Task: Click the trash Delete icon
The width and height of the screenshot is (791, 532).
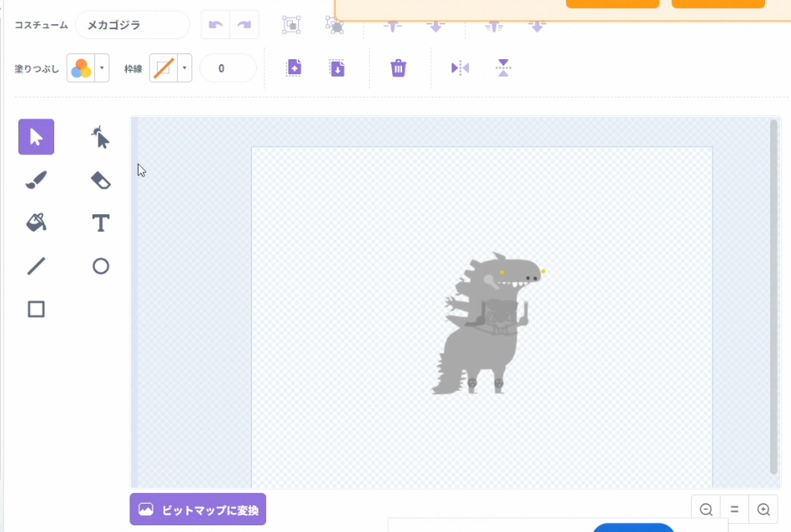Action: click(399, 68)
